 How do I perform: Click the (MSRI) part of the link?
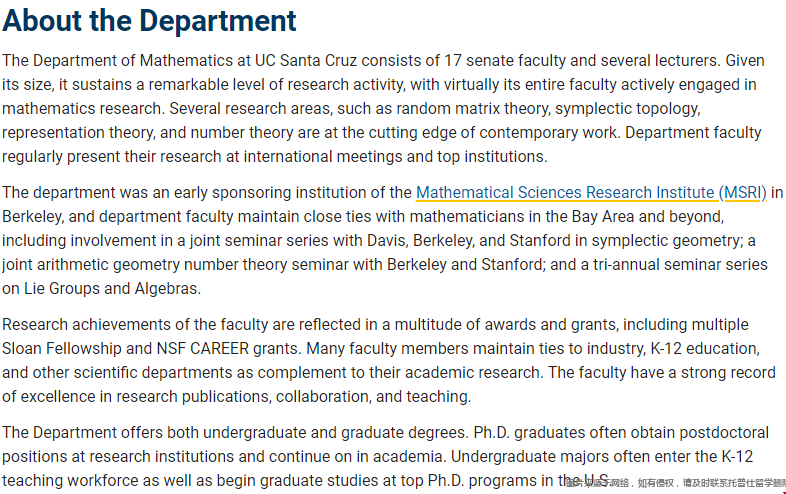(742, 193)
